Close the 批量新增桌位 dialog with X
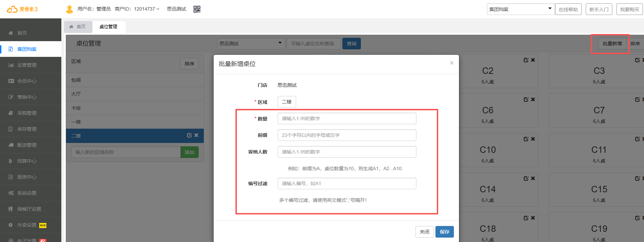 pyautogui.click(x=451, y=63)
